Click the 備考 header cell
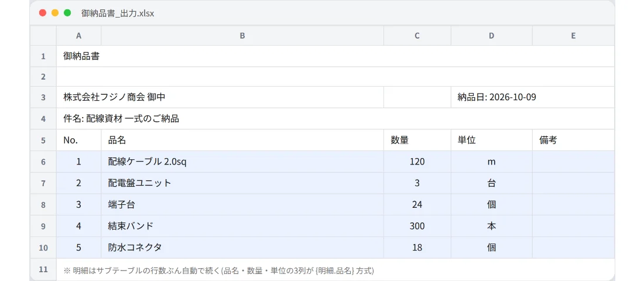 pos(573,140)
